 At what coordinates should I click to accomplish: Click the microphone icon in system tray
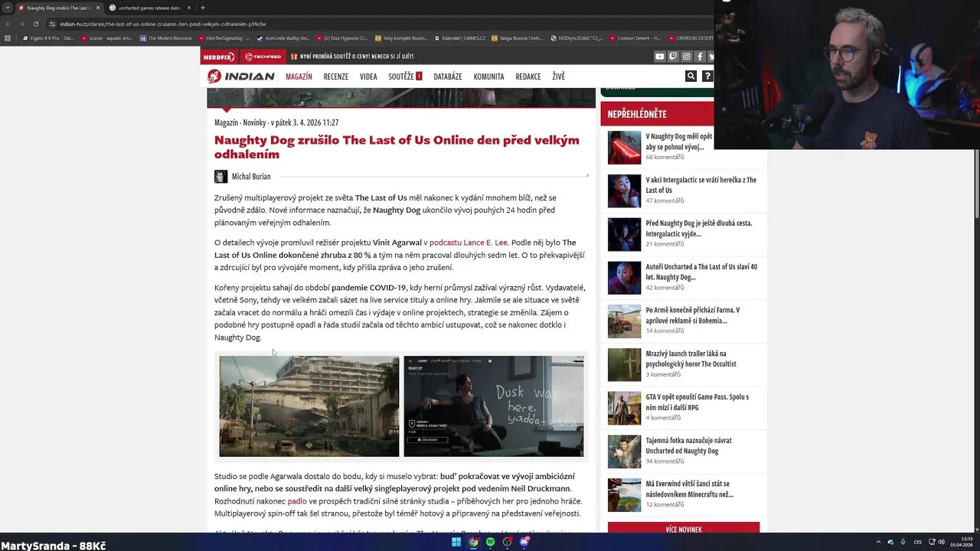[x=903, y=542]
